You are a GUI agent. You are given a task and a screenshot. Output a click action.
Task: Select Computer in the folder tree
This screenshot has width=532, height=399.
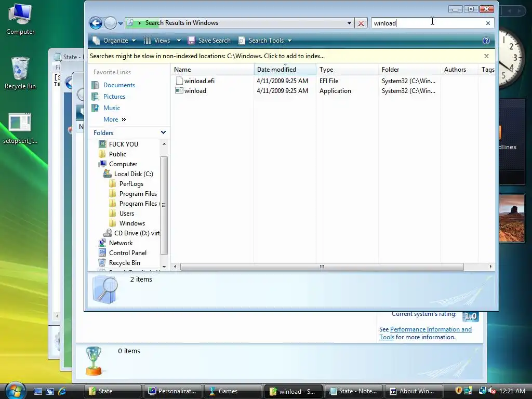pos(123,164)
